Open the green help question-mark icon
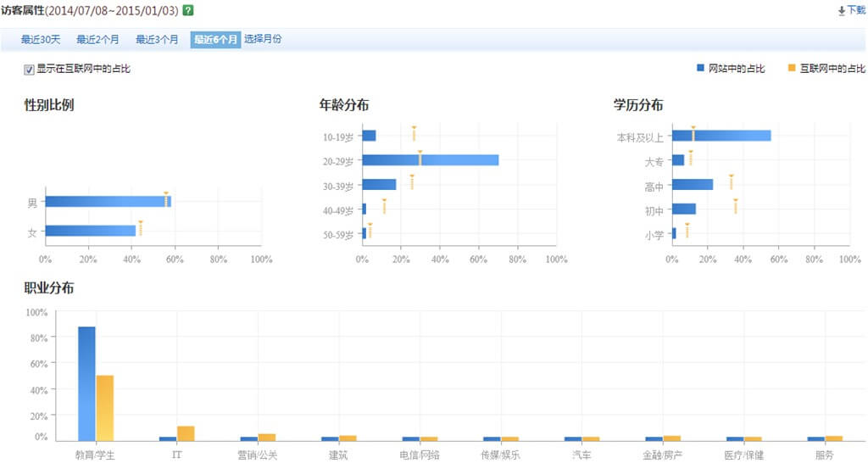Screen dimensions: 868x469 (188, 10)
